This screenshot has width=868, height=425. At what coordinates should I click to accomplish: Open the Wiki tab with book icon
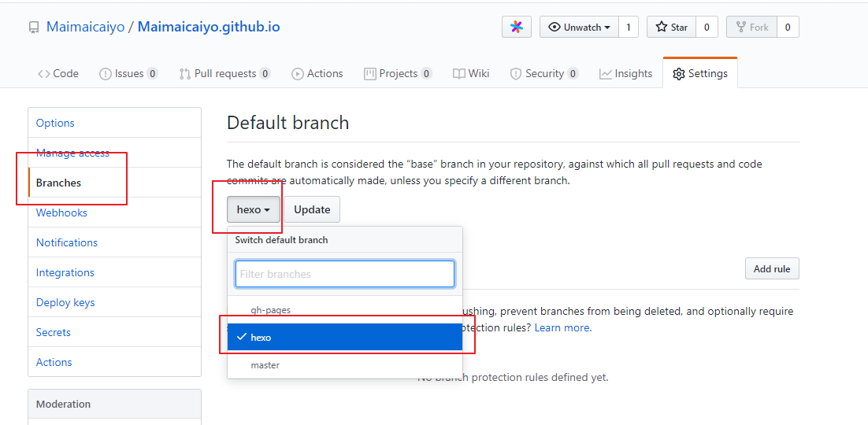coord(471,74)
